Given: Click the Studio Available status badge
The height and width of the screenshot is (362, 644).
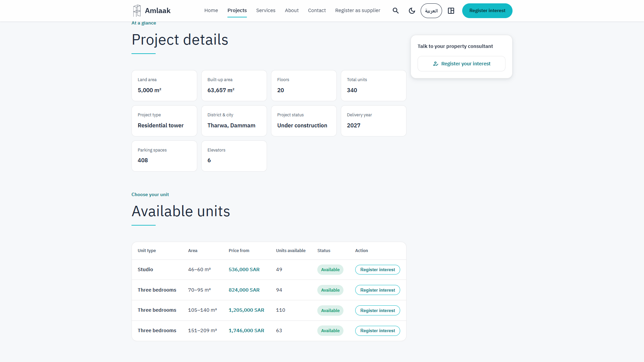Looking at the screenshot, I should [x=330, y=269].
